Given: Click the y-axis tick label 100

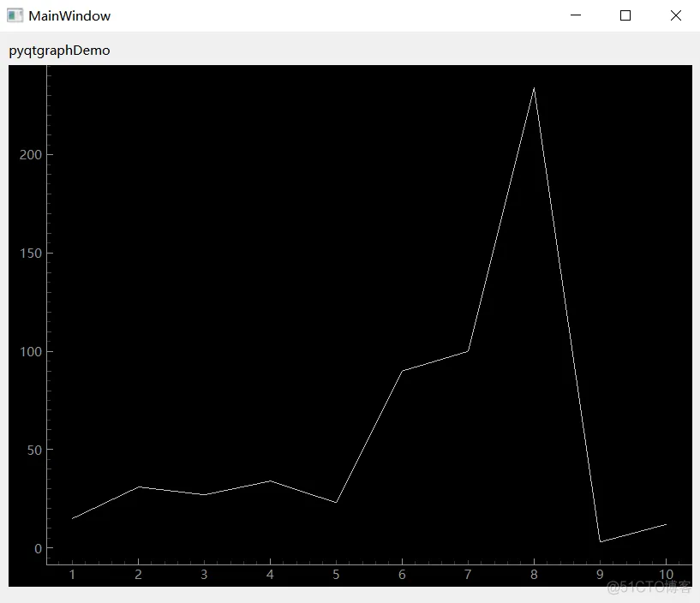Looking at the screenshot, I should click(32, 352).
